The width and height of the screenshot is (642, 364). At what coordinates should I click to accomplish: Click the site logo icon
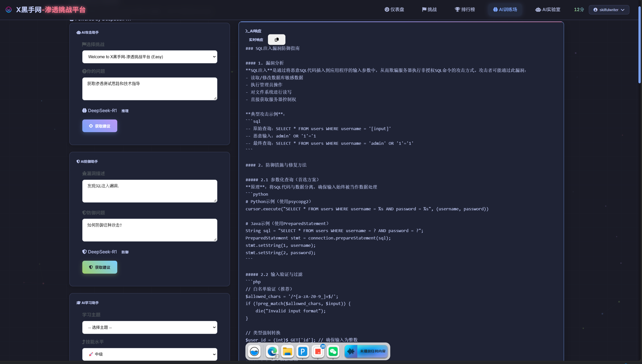coord(9,10)
